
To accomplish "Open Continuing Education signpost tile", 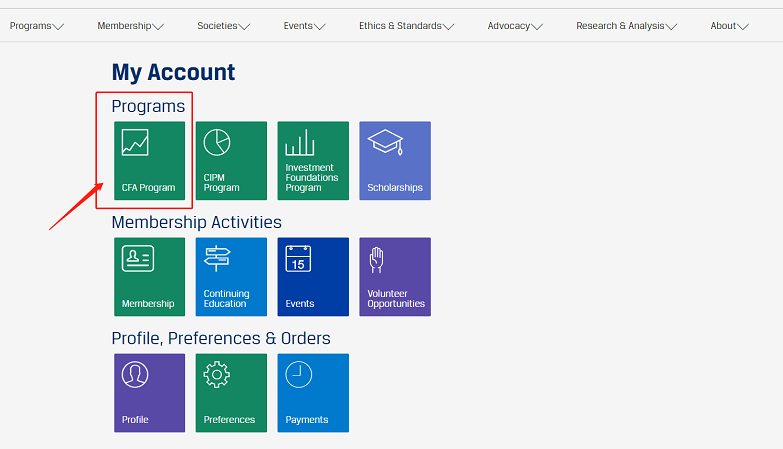I will (x=231, y=276).
